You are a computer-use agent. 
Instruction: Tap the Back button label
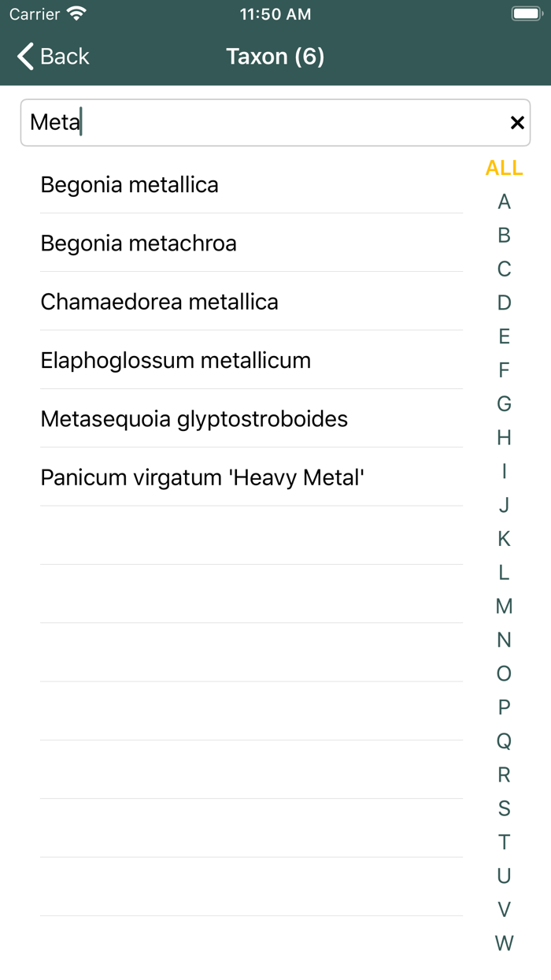click(65, 57)
